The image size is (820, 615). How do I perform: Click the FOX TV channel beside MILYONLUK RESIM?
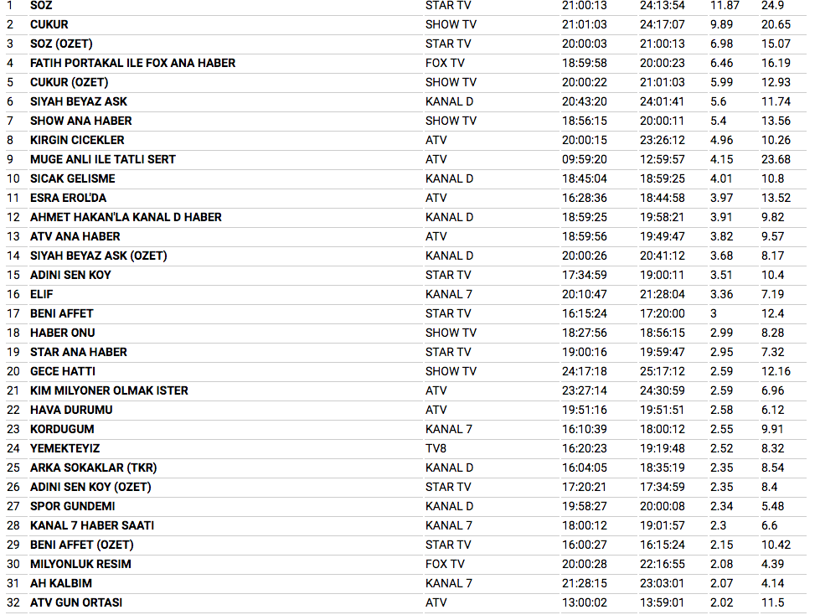(445, 564)
